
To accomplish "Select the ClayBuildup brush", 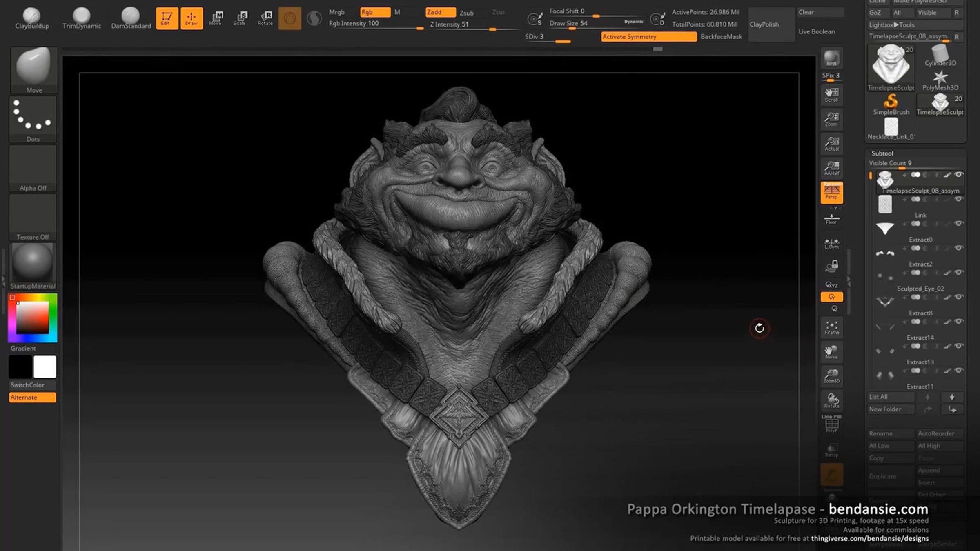I will tap(32, 18).
